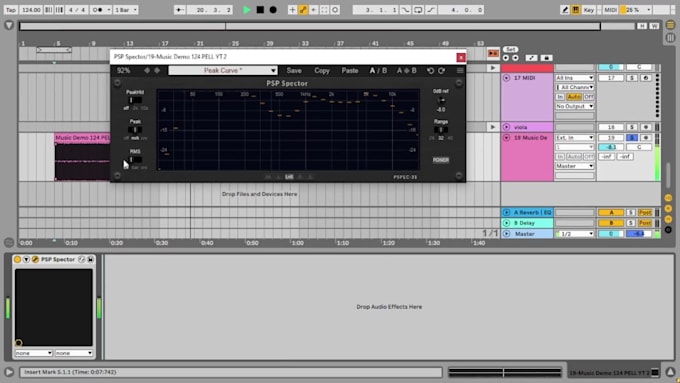Solo the 17 MIDI track

(x=632, y=78)
